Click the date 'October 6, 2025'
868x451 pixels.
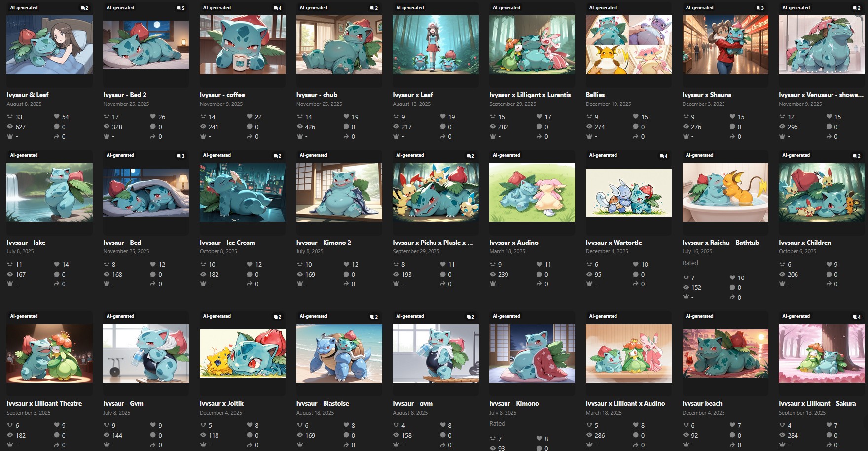797,251
